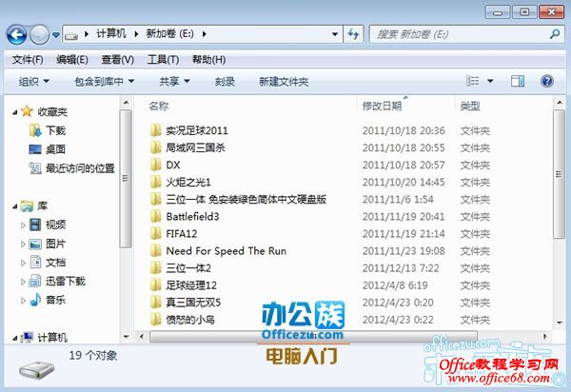Expand the arrow after 新加卷 (E:) in path
The height and width of the screenshot is (392, 571).
(x=204, y=34)
